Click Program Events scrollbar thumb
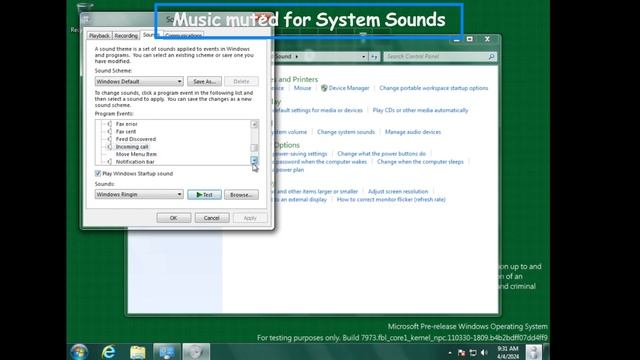The width and height of the screenshot is (640, 360). click(254, 147)
